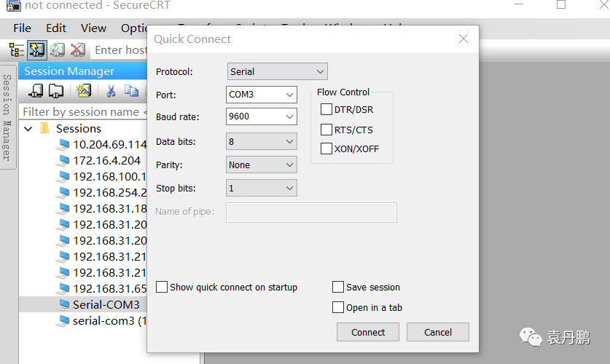Select session 192.168.254.2

tap(110, 193)
